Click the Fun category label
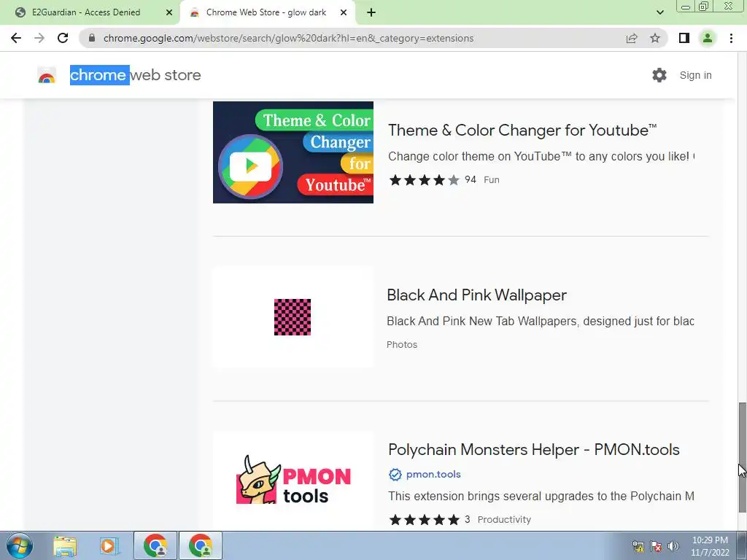 click(491, 180)
